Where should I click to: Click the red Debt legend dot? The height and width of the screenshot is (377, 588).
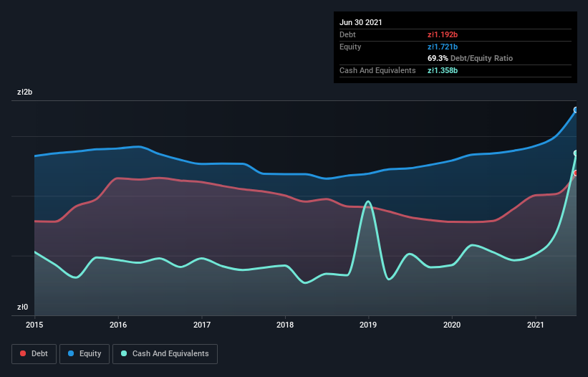[23, 353]
